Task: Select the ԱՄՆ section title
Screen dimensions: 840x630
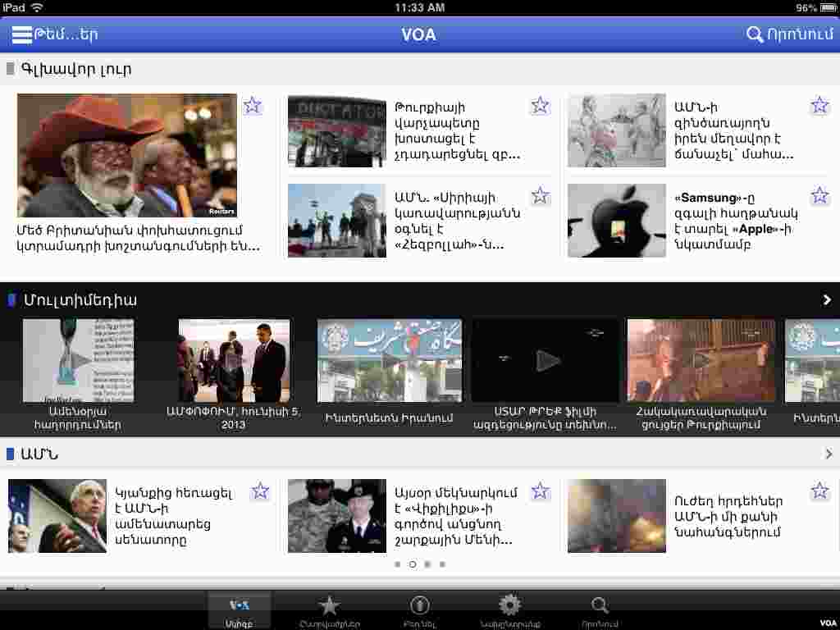Action: [x=39, y=454]
